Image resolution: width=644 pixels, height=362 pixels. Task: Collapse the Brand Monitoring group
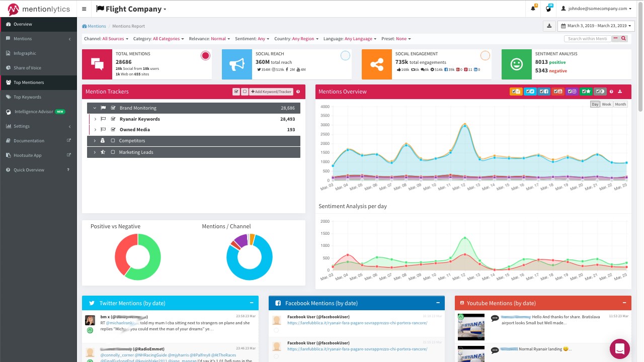tap(94, 108)
